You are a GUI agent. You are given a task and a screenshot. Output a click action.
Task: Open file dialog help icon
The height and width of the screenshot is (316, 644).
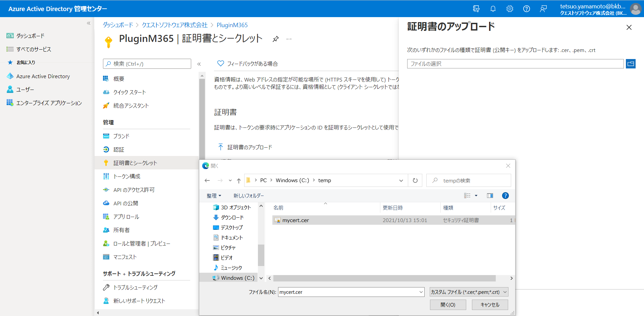tap(505, 196)
